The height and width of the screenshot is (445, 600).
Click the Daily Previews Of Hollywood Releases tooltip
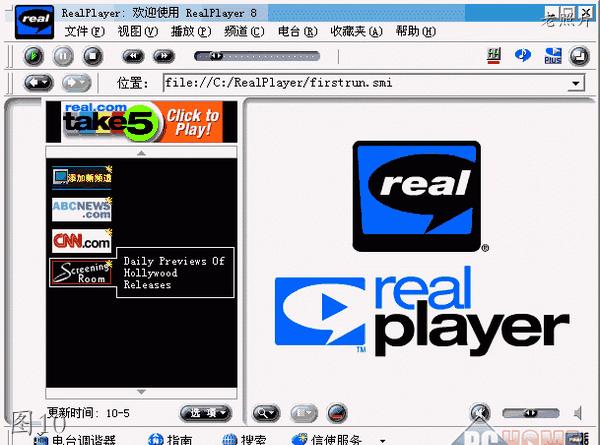point(175,273)
